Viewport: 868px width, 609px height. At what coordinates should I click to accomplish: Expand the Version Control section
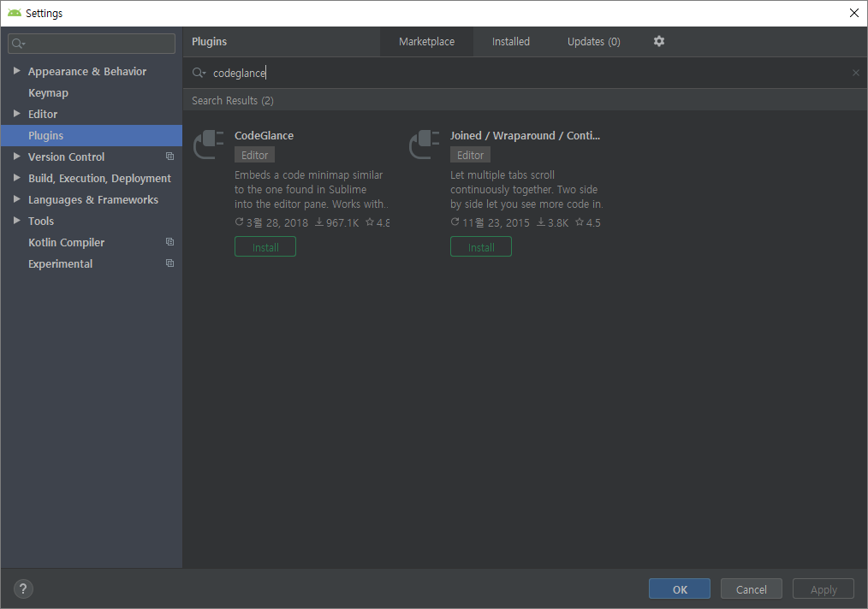pyautogui.click(x=16, y=157)
